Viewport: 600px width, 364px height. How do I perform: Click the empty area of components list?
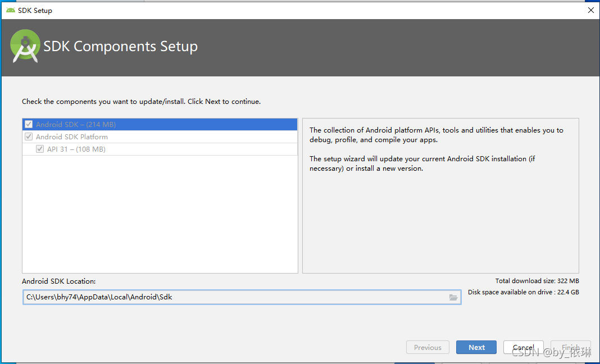coord(160,215)
